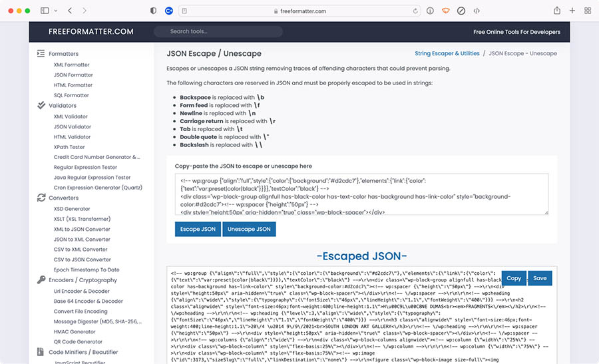This screenshot has width=599, height=364.
Task: Click the Validators double-check icon
Action: (41, 105)
